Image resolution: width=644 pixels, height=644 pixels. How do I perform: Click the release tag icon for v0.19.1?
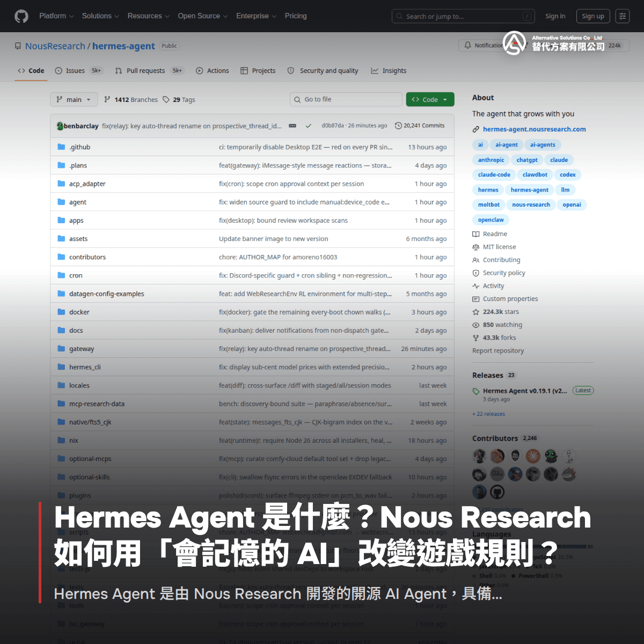476,391
